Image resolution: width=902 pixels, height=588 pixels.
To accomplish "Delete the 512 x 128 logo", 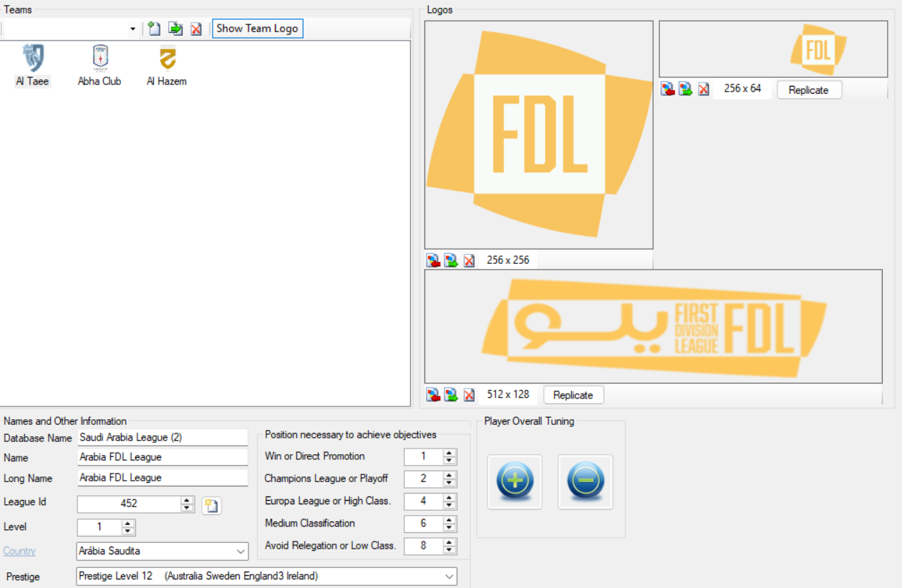I will (x=469, y=395).
